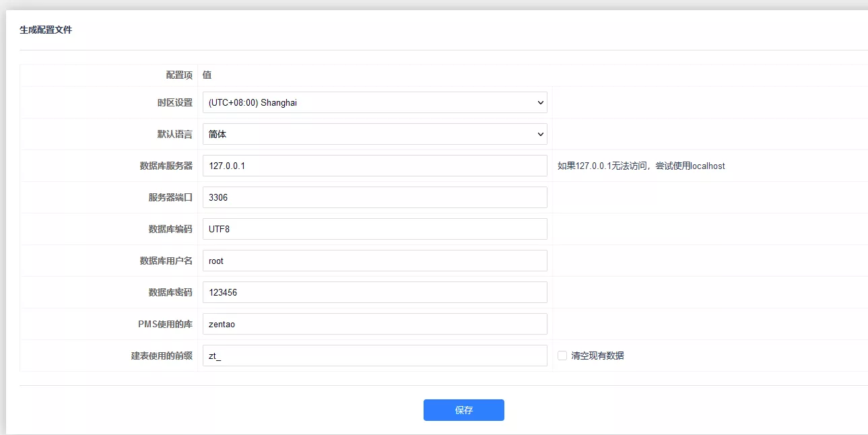Open the 时区设置 dropdown showing Shanghai
This screenshot has height=435, width=868.
[374, 102]
